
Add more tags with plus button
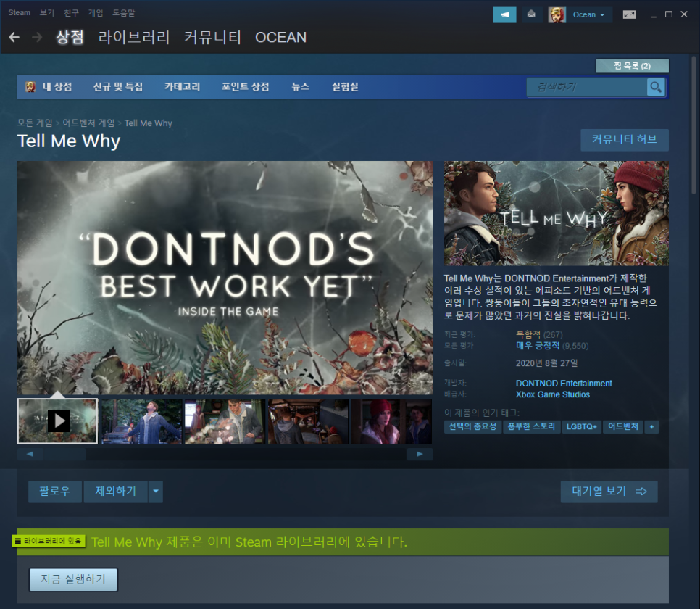[x=651, y=427]
